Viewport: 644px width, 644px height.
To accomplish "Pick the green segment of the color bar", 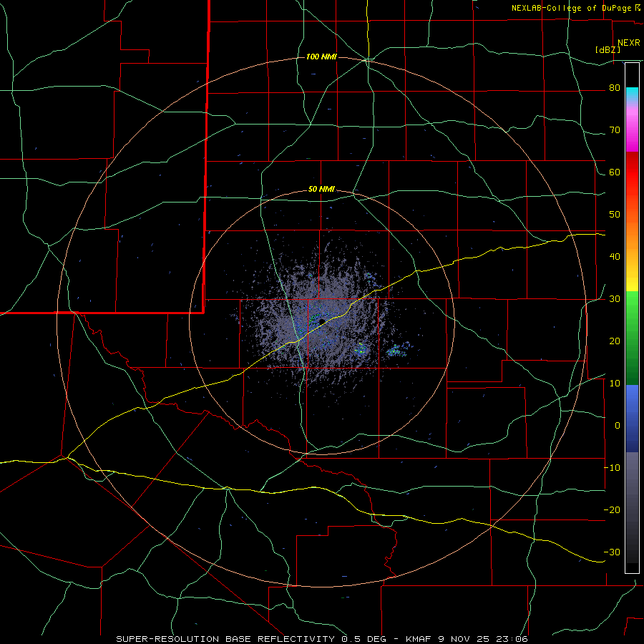I will point(632,337).
